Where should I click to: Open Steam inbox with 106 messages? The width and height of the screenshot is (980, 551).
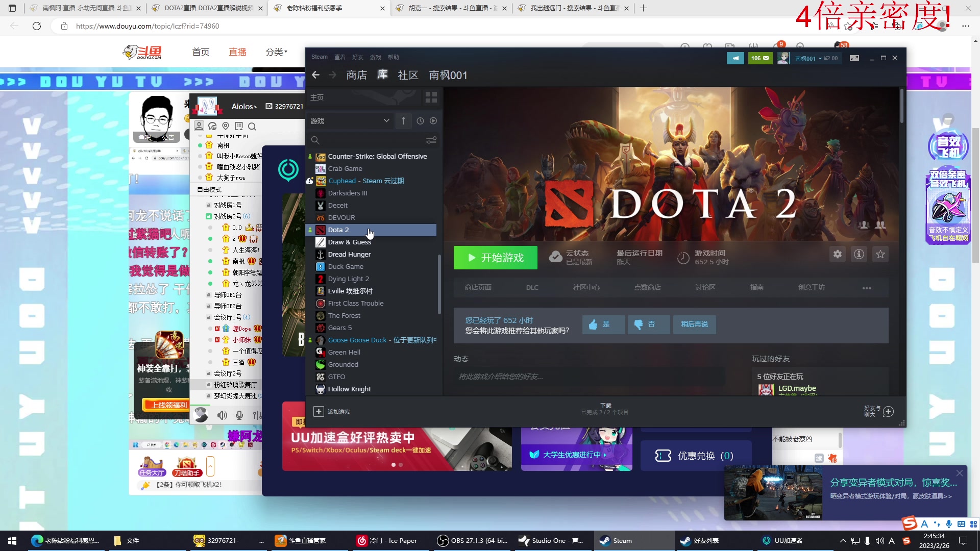(760, 58)
